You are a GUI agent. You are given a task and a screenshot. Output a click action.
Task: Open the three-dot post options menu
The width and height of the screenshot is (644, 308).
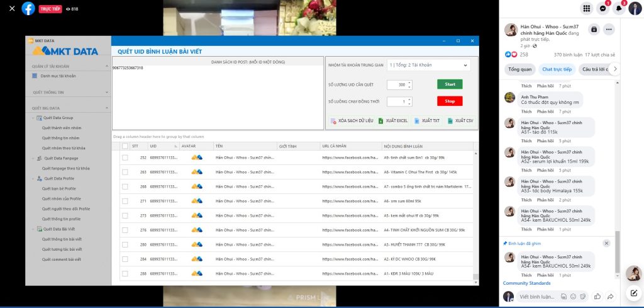(609, 29)
